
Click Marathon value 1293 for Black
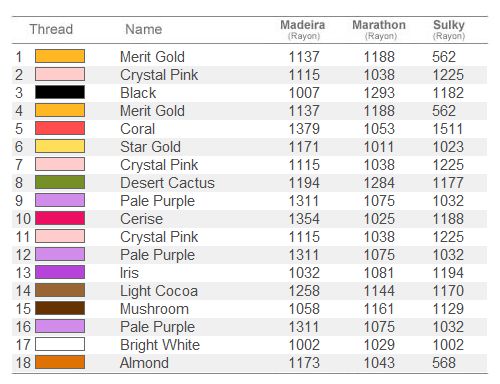(379, 93)
